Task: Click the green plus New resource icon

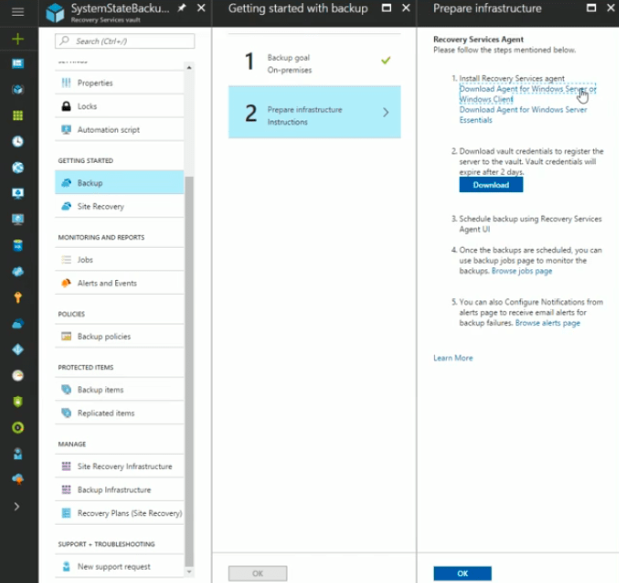Action: click(18, 39)
